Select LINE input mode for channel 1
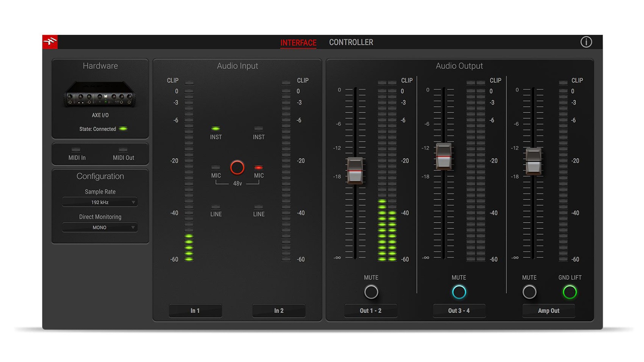 tap(216, 210)
